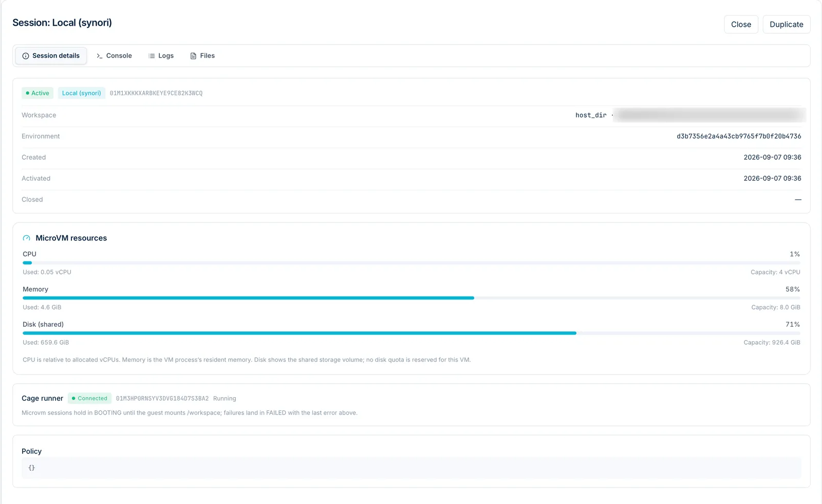Click the MicroVM resources heading
The height and width of the screenshot is (504, 822).
pos(71,238)
